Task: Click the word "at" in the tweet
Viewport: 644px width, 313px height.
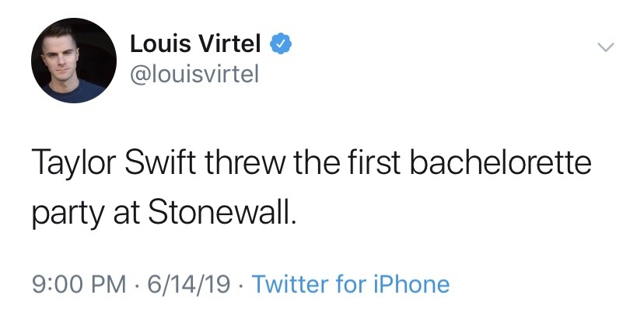Action: coord(126,214)
